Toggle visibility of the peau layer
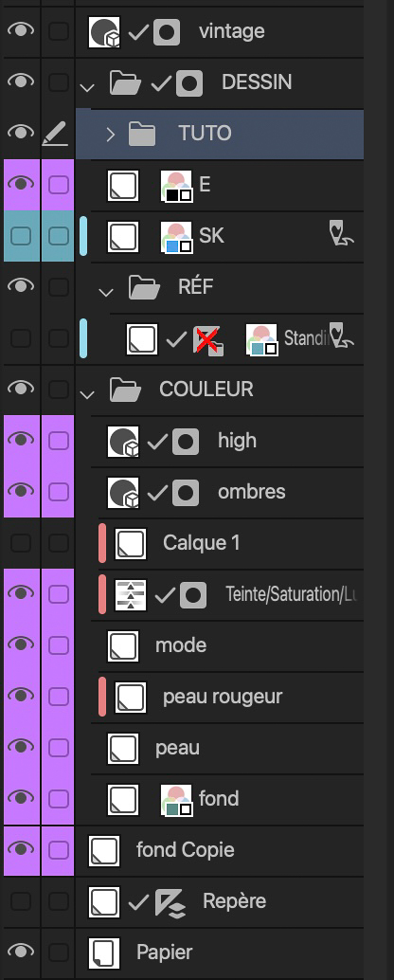This screenshot has width=394, height=980. click(x=21, y=748)
